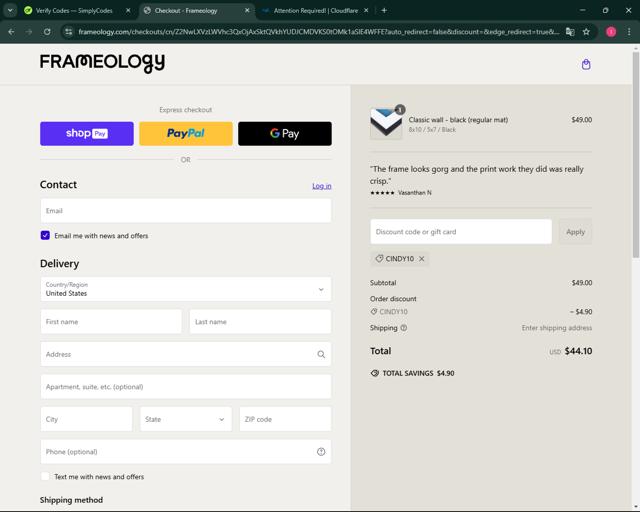Close the Cloudflare Attention Required tab

tap(366, 11)
